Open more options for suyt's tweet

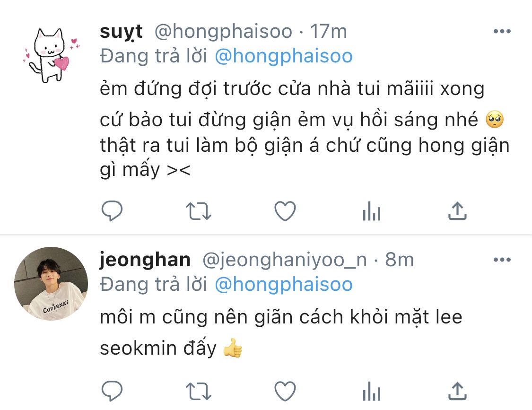tap(502, 31)
